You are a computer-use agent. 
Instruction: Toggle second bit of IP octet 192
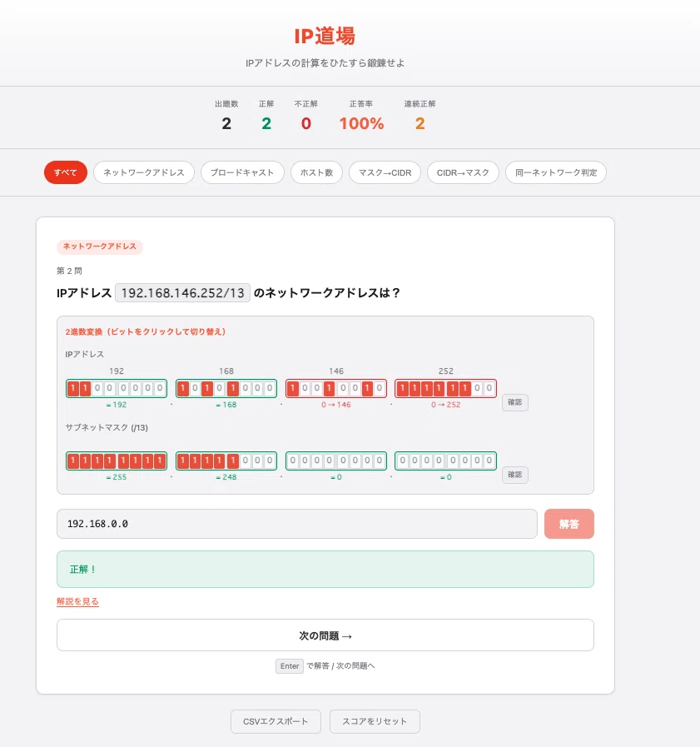85,388
